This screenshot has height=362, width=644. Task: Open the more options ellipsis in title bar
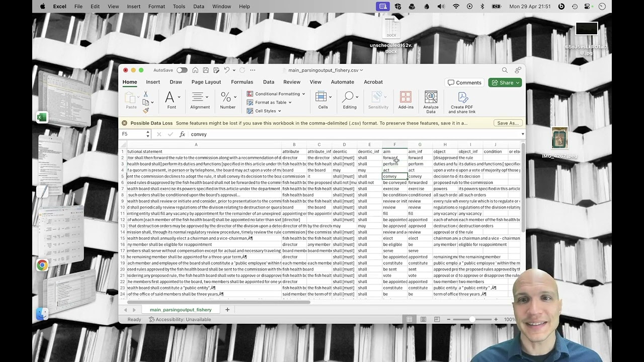point(253,70)
